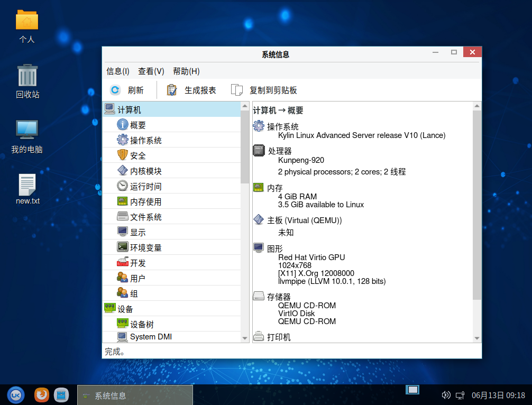Select the 设备树 icon
The width and height of the screenshot is (532, 405).
123,323
